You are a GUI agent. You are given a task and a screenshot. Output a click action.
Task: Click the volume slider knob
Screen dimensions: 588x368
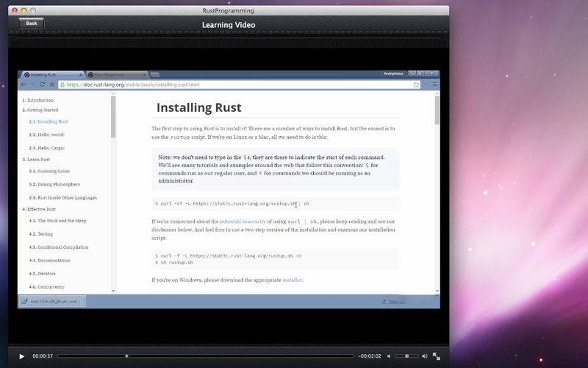(x=407, y=355)
